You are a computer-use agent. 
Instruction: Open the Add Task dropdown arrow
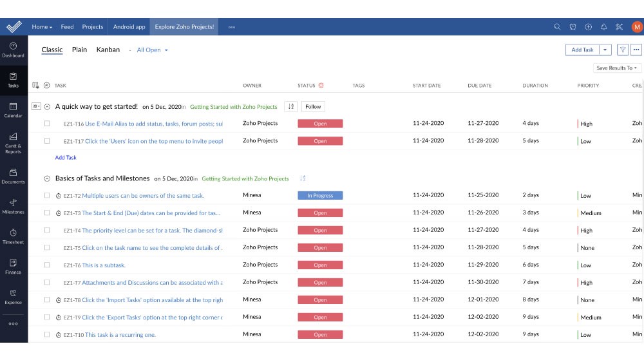tap(605, 50)
